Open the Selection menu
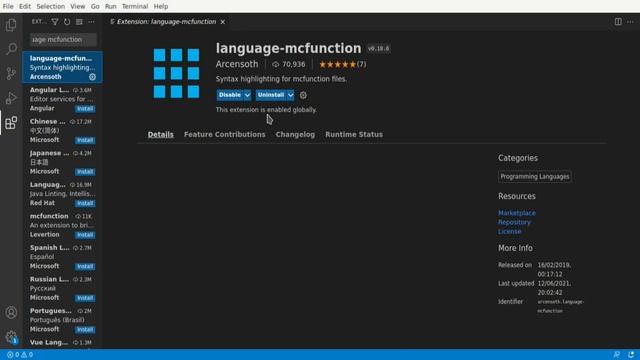The image size is (640, 360). click(51, 7)
